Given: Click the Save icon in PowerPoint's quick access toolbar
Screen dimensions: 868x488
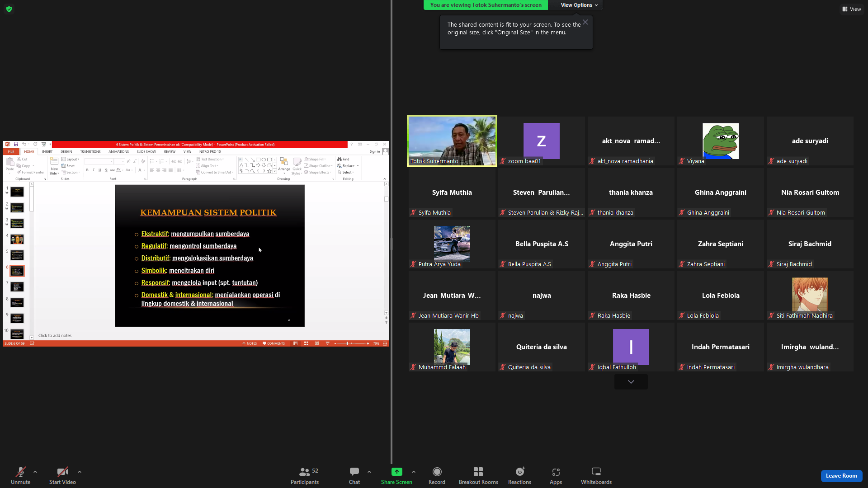Looking at the screenshot, I should pyautogui.click(x=16, y=145).
